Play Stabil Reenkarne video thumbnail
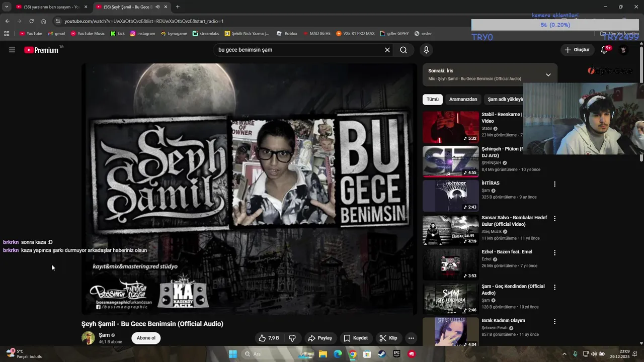 pos(451,127)
